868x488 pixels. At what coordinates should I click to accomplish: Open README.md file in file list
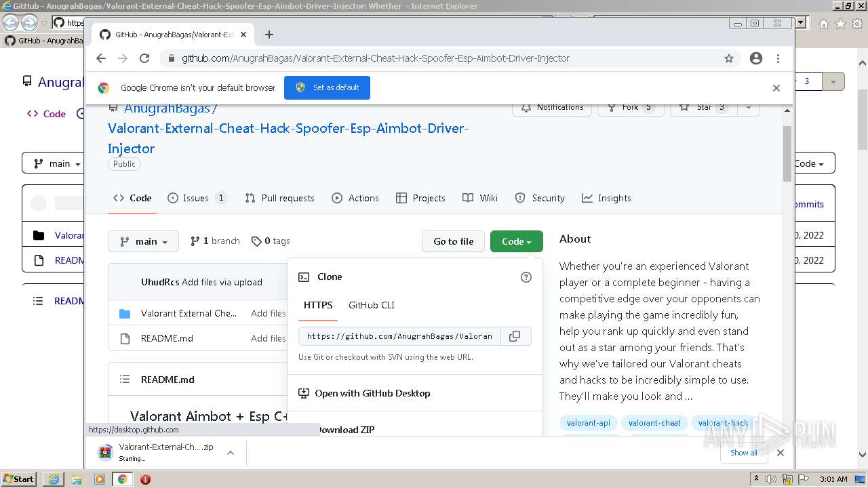click(167, 338)
